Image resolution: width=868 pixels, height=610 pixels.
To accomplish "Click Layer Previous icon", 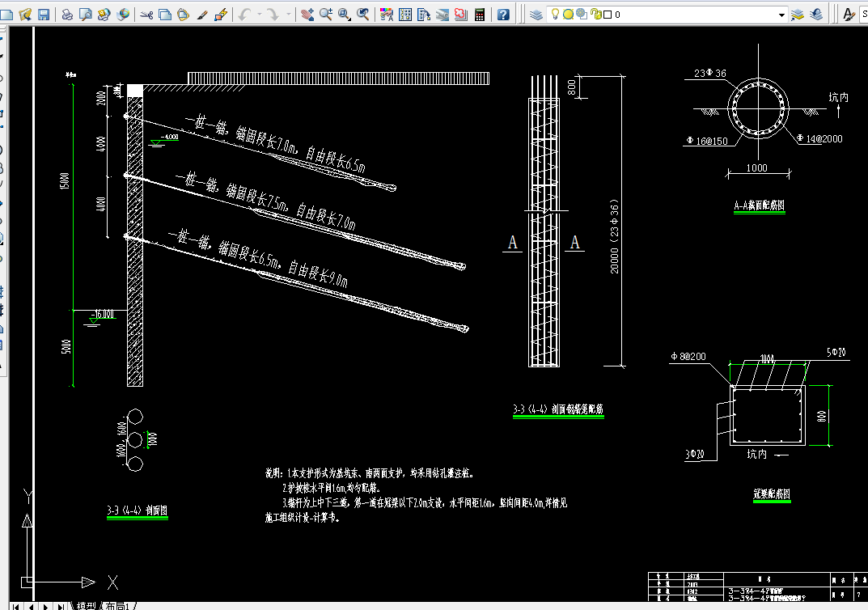I will 816,15.
